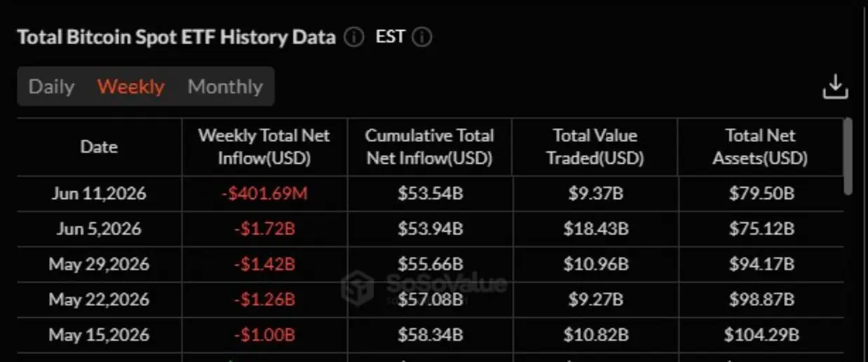Click the Total Value Traded column header

point(595,147)
